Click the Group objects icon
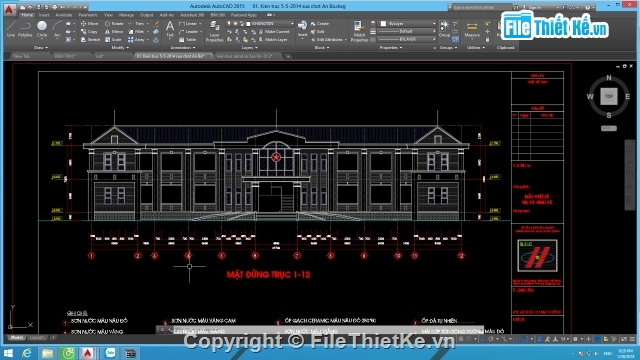 (444, 29)
